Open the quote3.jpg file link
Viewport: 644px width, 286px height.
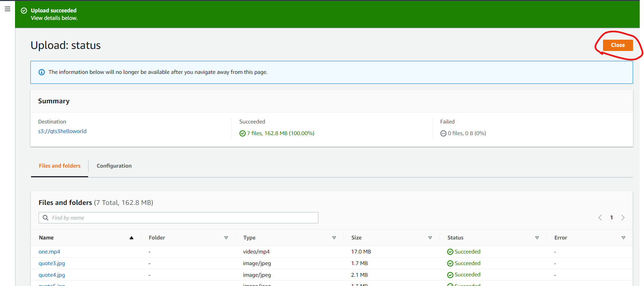click(52, 263)
